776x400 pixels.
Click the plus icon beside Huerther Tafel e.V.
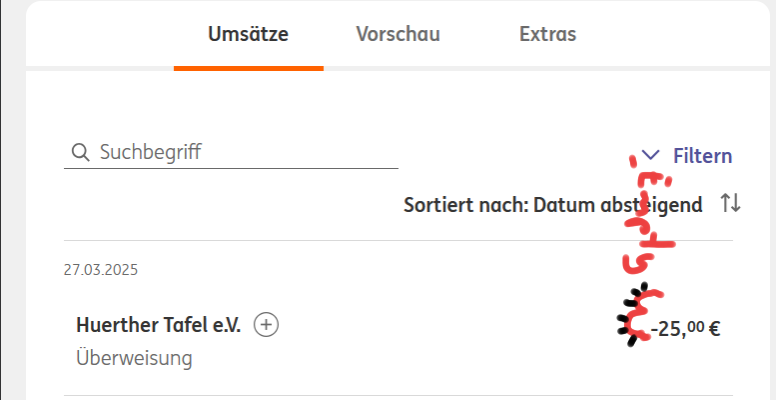point(266,325)
